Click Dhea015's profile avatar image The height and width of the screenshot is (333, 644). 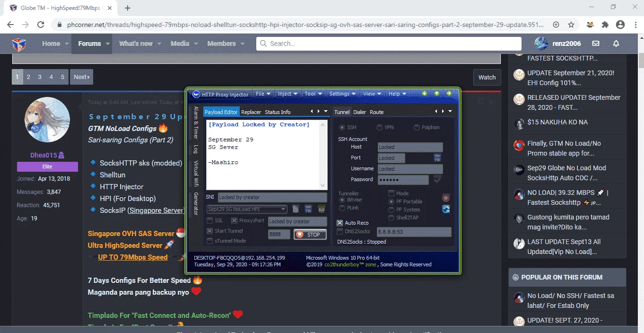(x=47, y=120)
